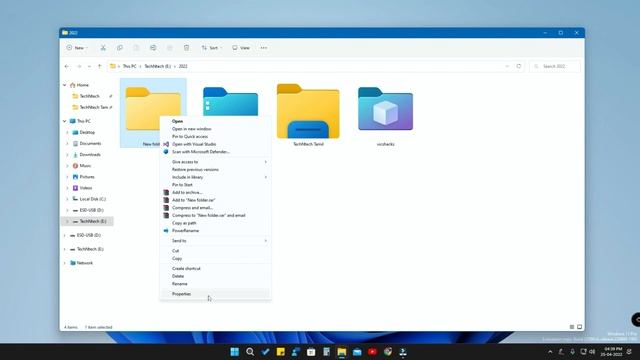This screenshot has height=360, width=640.
Task: Open the Send to submenu
Action: 215,241
